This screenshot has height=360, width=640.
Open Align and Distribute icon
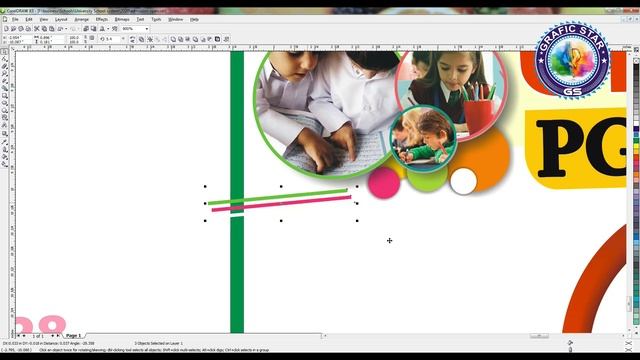pos(226,39)
